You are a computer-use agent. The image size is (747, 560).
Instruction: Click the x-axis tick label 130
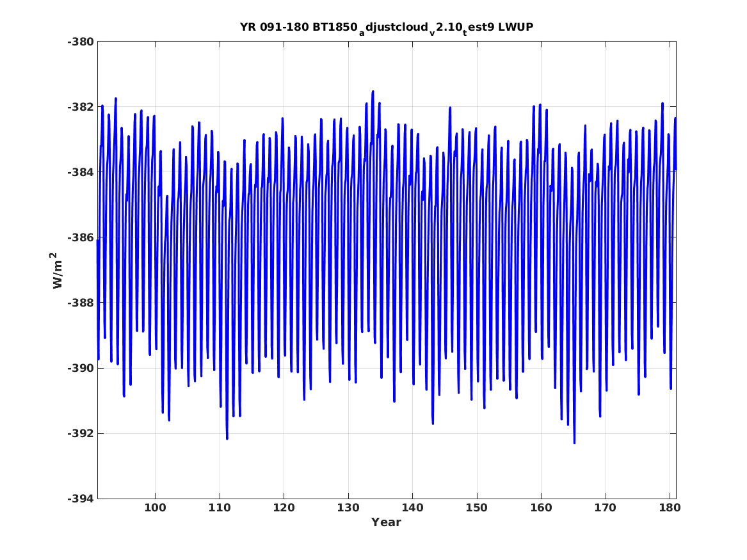pyautogui.click(x=348, y=508)
